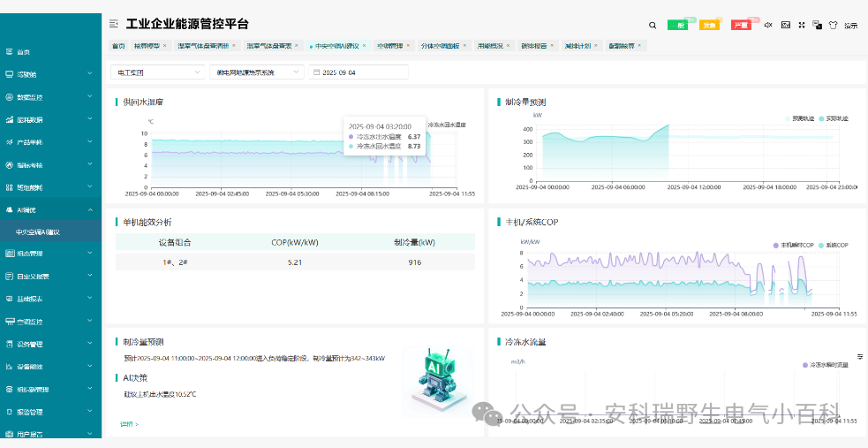
Task: Click the 2025-09-04 date picker field
Action: coord(359,72)
